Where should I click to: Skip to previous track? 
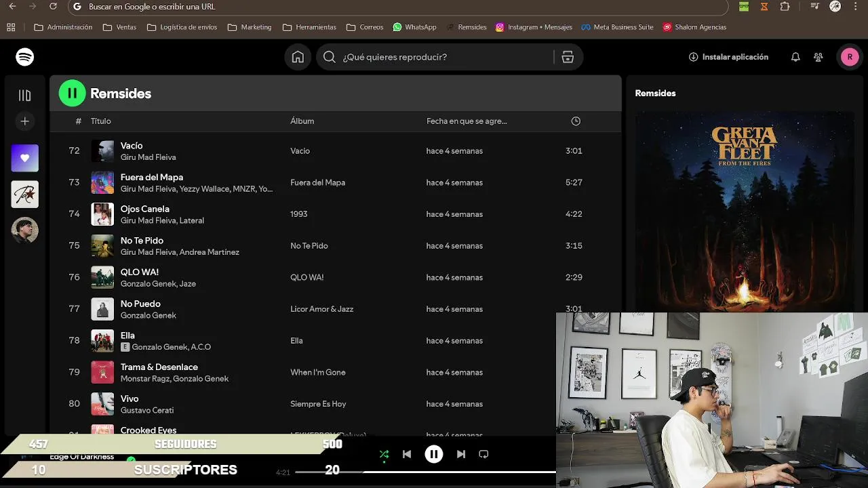(x=407, y=454)
